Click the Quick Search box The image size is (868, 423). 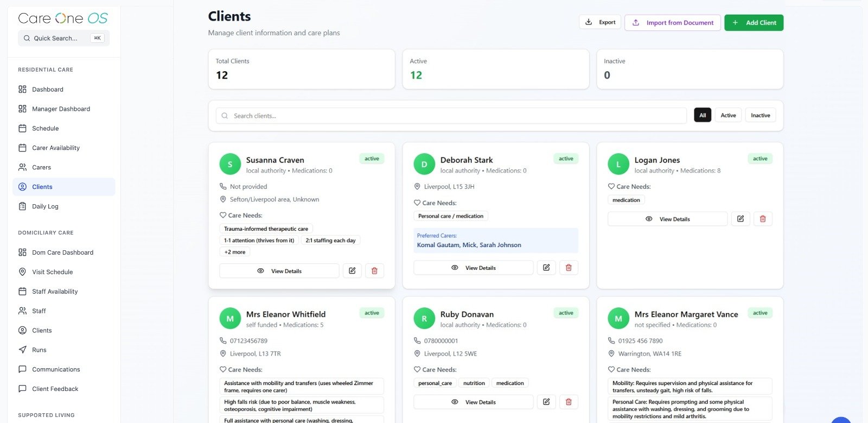63,38
